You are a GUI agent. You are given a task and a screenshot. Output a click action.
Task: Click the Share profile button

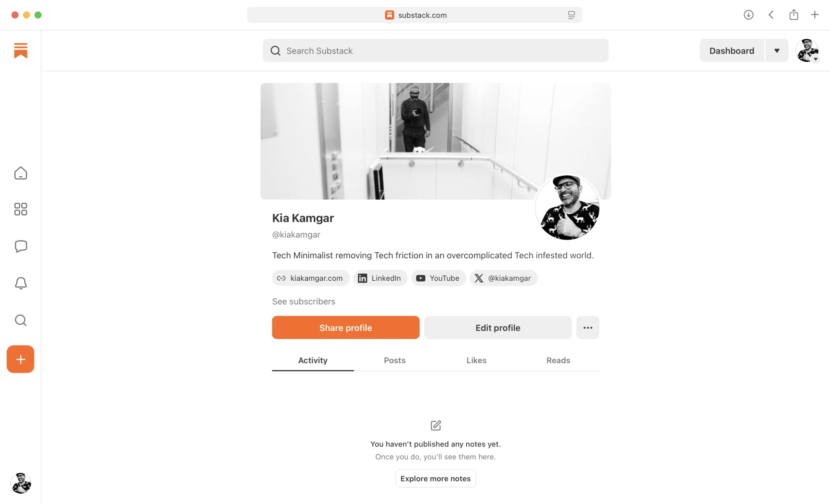click(345, 328)
